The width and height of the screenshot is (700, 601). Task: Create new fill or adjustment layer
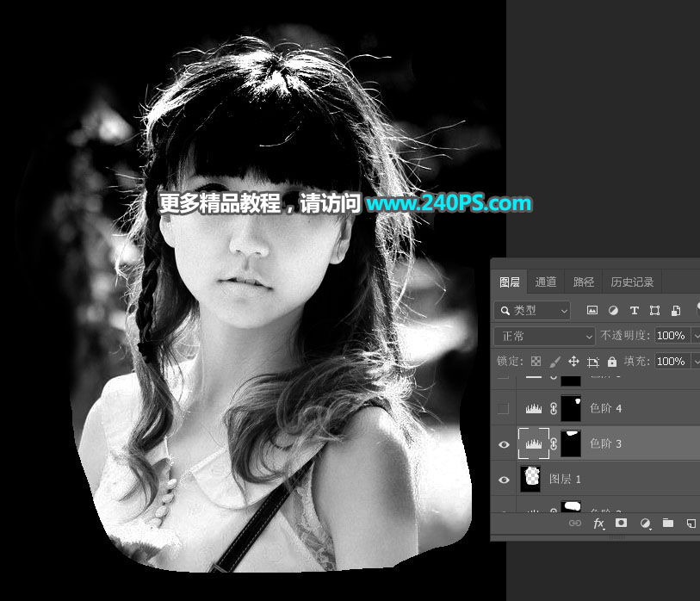point(645,524)
